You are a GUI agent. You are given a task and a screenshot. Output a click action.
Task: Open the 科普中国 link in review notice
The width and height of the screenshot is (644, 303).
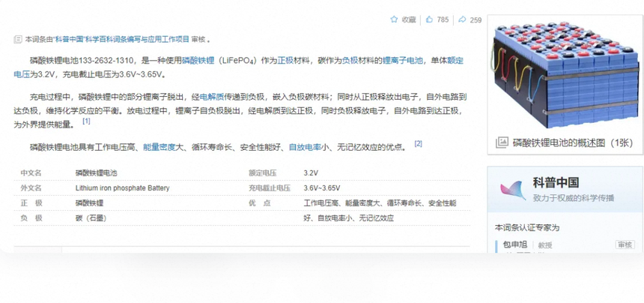point(69,40)
